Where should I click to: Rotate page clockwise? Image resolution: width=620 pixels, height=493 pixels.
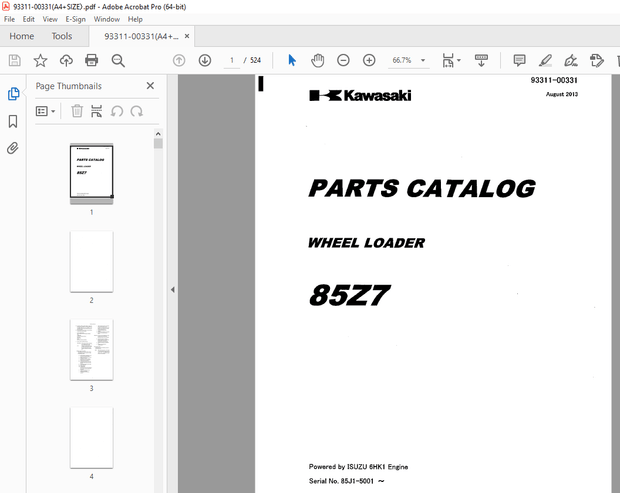136,111
